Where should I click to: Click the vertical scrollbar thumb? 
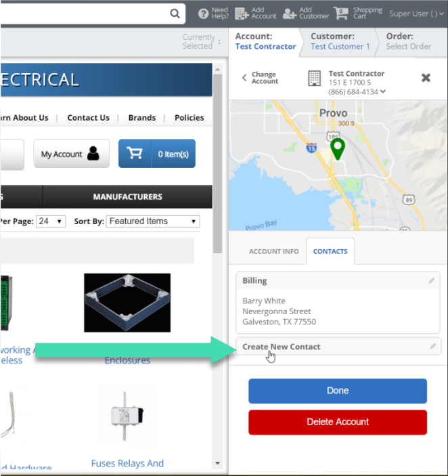click(217, 164)
